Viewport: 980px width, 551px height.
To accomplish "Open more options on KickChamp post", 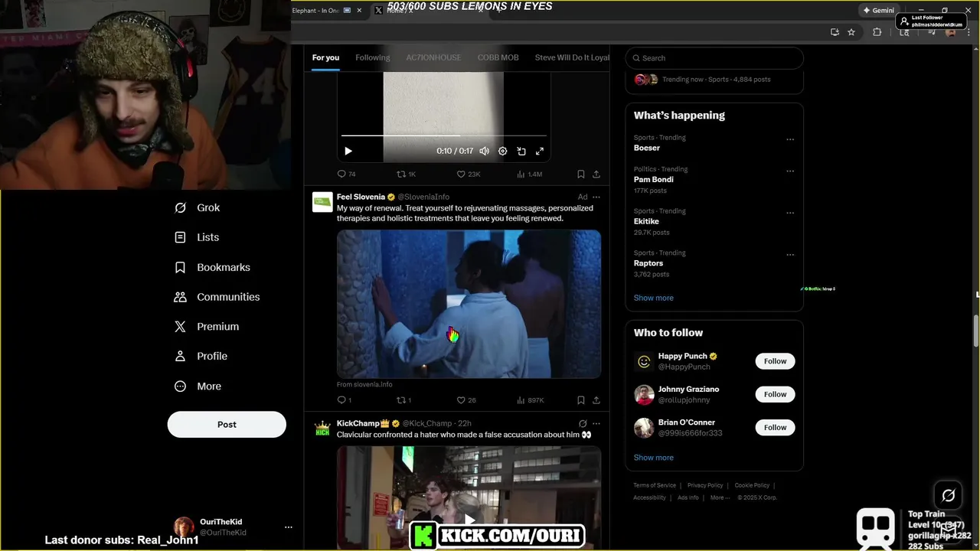I will [596, 423].
